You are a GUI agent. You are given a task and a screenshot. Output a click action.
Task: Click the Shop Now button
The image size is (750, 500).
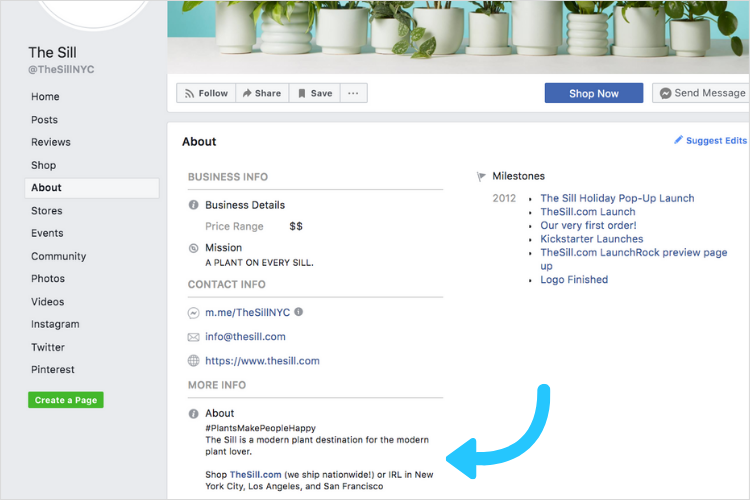[594, 93]
